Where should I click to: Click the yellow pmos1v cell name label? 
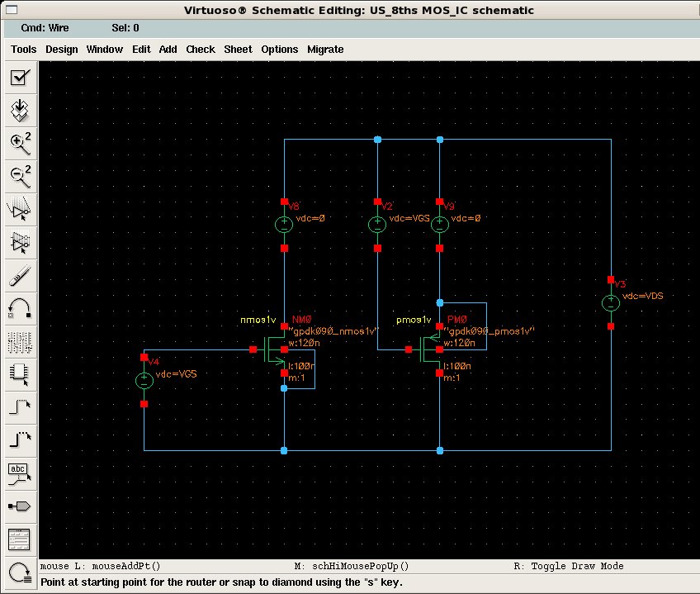pos(414,320)
